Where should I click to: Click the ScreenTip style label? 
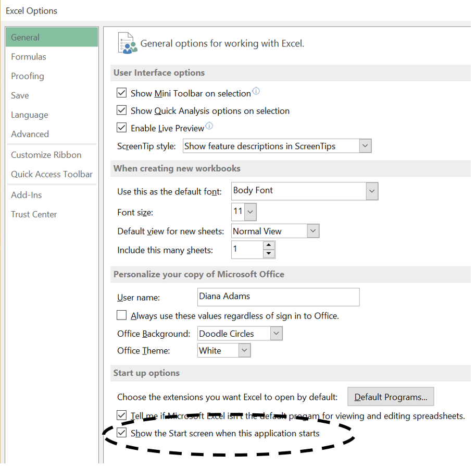pos(147,146)
